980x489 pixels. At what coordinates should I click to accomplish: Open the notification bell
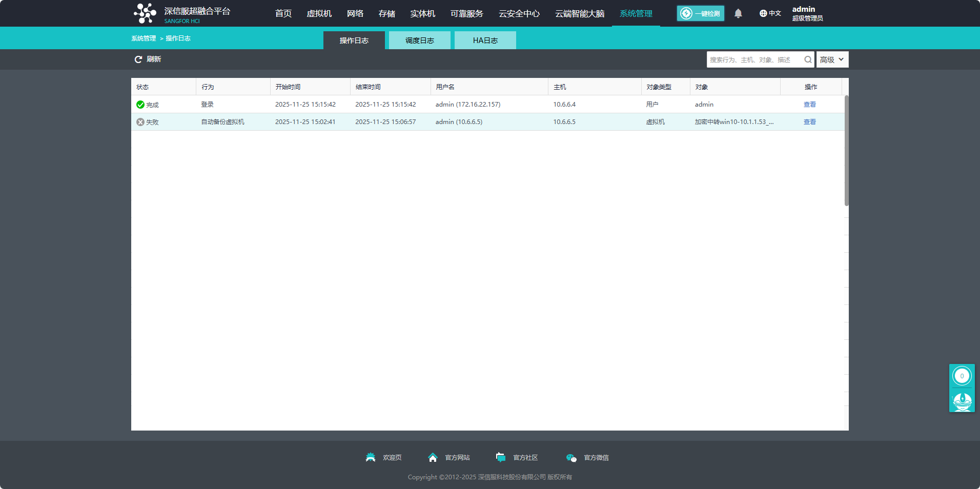(x=738, y=13)
